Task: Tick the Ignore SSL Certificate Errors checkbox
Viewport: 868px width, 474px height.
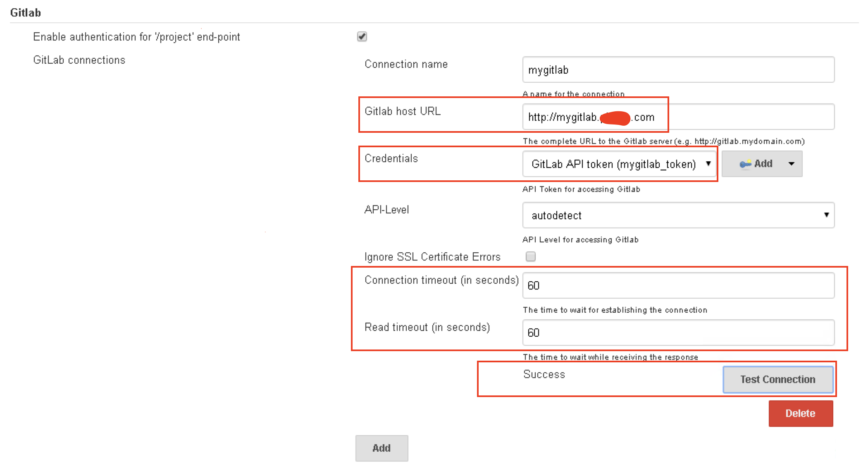Action: point(531,257)
